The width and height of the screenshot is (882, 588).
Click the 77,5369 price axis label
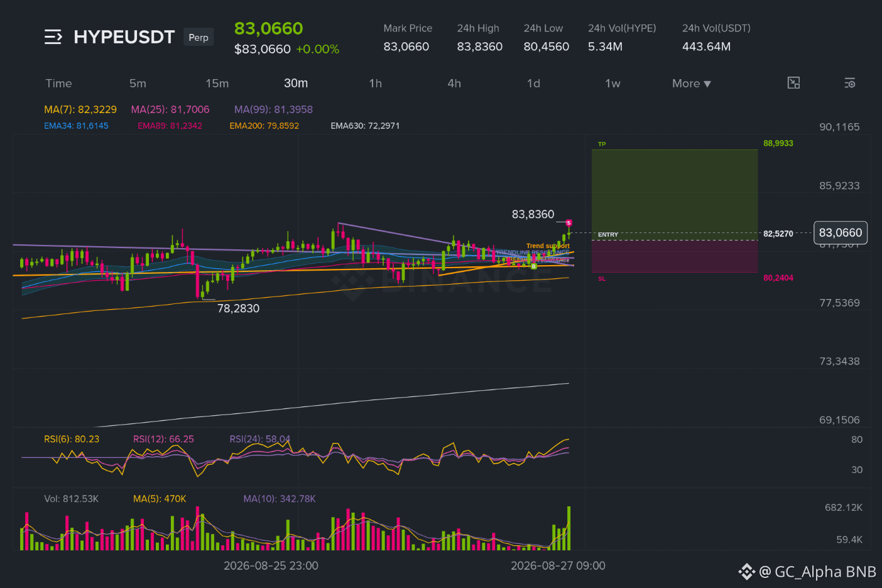click(839, 303)
